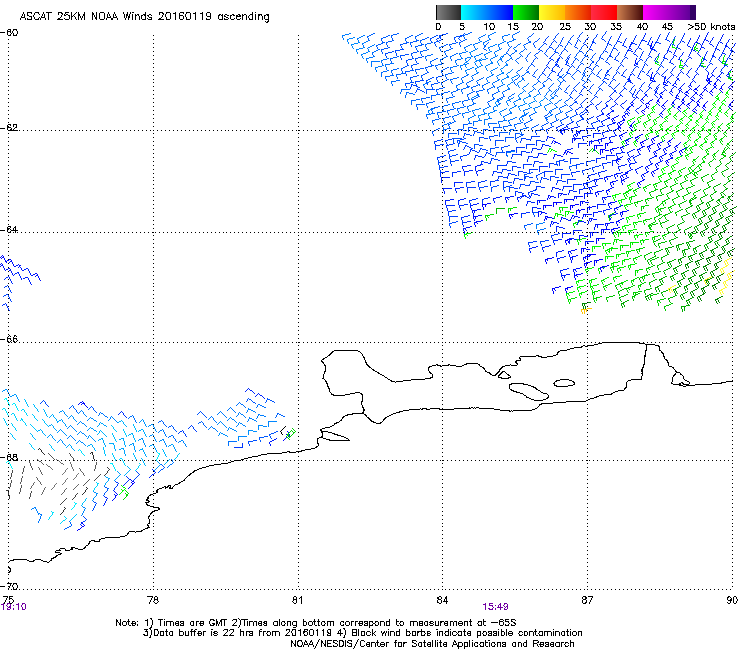Click the purple 15:49 pass time

click(x=495, y=607)
